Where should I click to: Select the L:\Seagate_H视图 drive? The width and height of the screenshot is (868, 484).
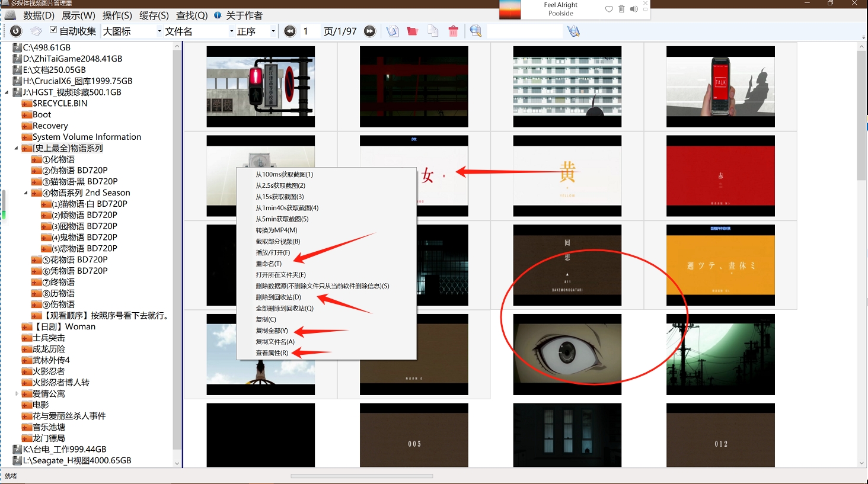pyautogui.click(x=77, y=460)
